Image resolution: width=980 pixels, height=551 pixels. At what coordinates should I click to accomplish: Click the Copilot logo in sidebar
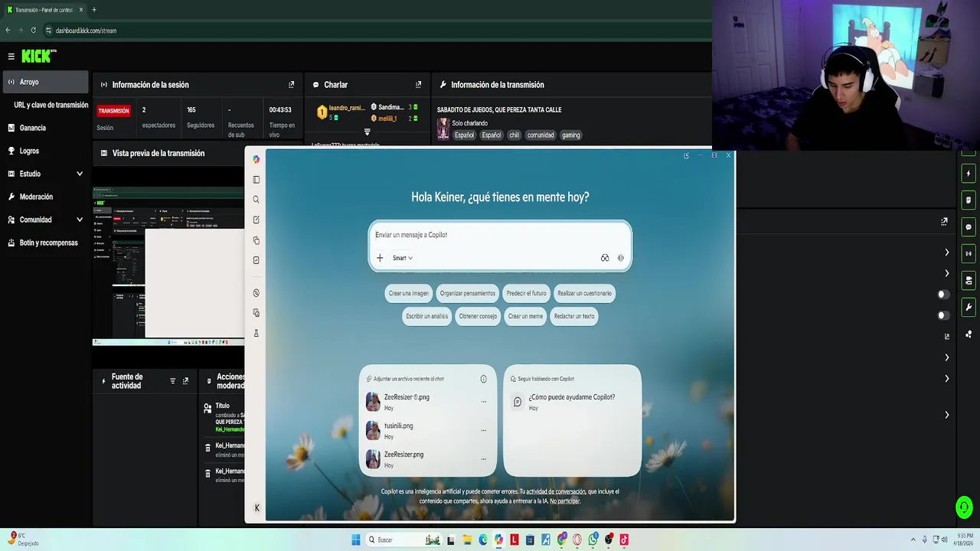click(256, 159)
